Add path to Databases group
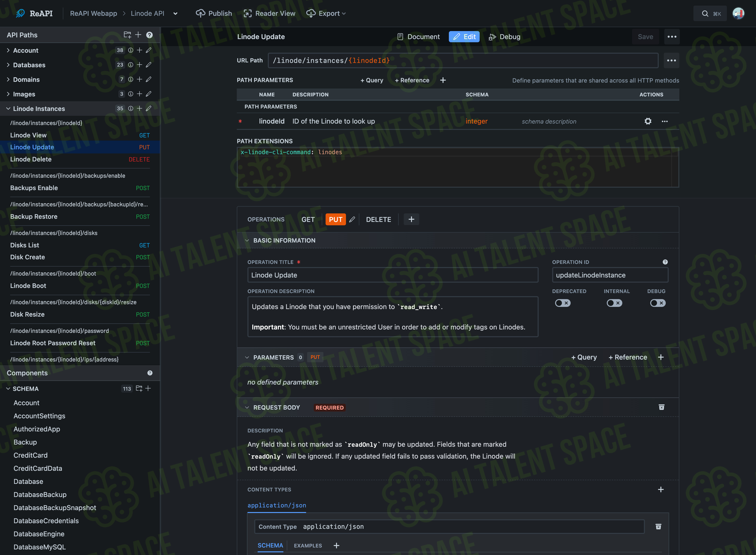This screenshot has height=555, width=756. coord(139,65)
